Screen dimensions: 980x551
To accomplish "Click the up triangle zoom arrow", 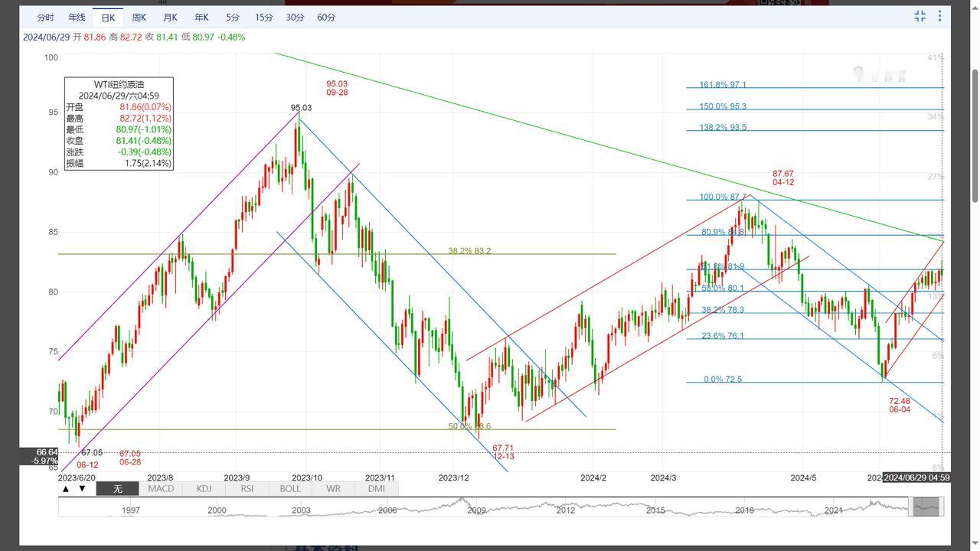I will tap(66, 488).
